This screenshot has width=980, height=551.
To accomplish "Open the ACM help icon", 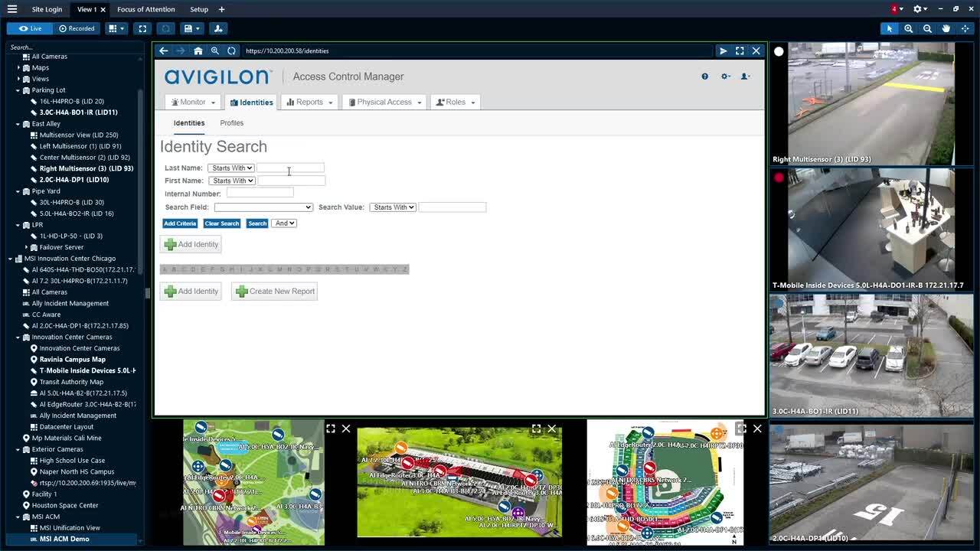I will tap(704, 77).
